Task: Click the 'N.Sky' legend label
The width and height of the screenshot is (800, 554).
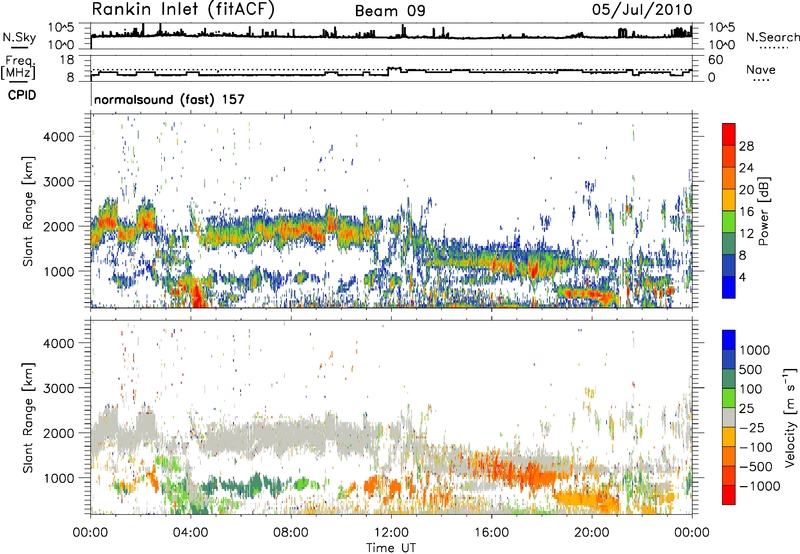Action: [19, 37]
